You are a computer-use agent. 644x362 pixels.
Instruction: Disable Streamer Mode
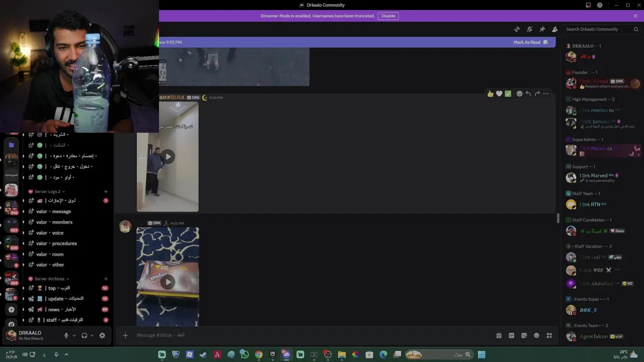[388, 16]
